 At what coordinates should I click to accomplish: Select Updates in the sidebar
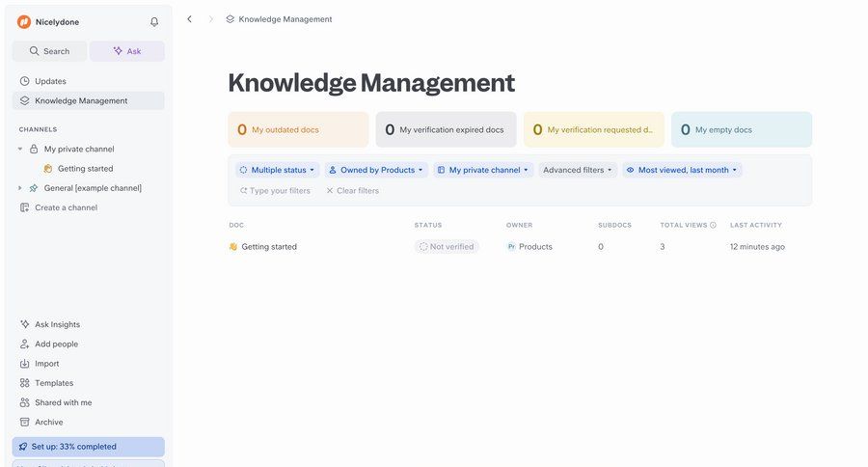coord(50,81)
